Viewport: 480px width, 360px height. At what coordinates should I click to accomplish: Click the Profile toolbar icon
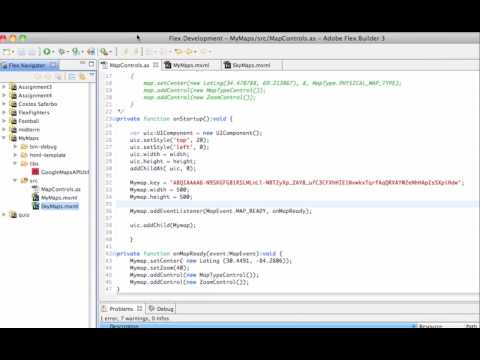point(76,51)
